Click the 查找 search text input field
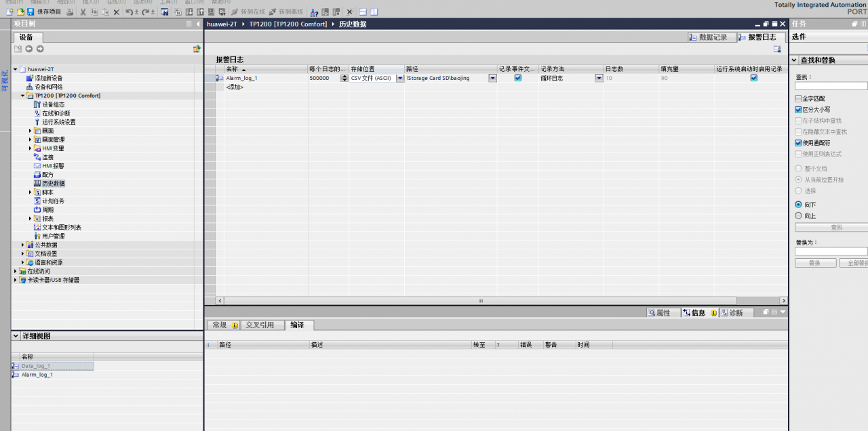Screen dimensions: 868x431 831,86
